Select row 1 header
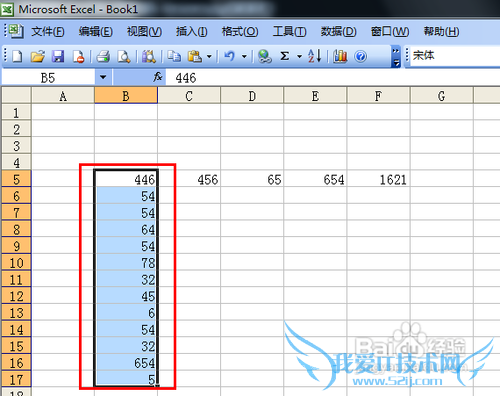Screen dimensions: 500x396 [16, 112]
